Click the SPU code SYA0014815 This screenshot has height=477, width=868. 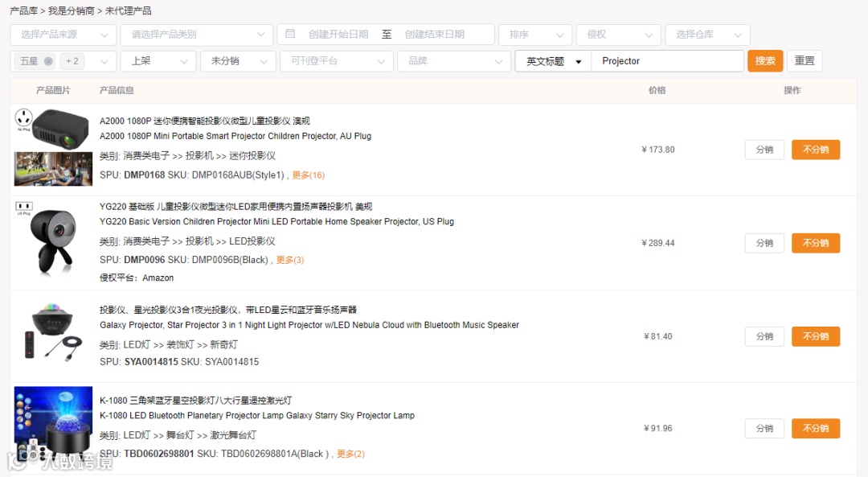pyautogui.click(x=151, y=362)
